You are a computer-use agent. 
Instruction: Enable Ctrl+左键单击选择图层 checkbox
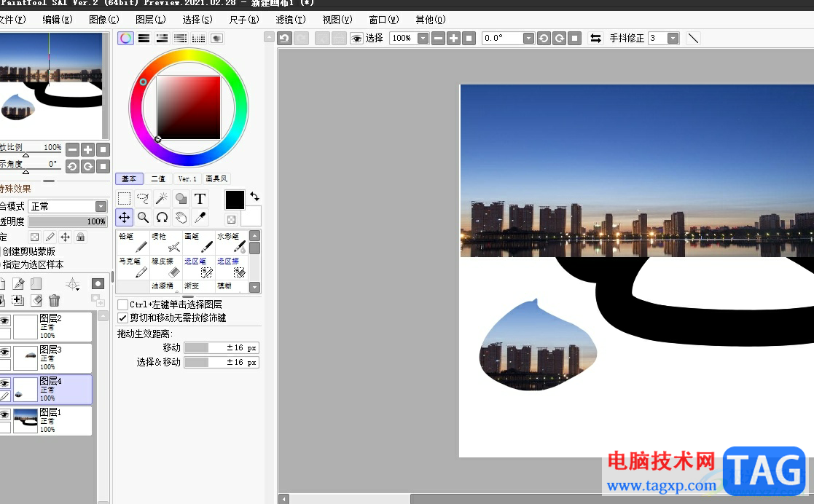point(123,304)
